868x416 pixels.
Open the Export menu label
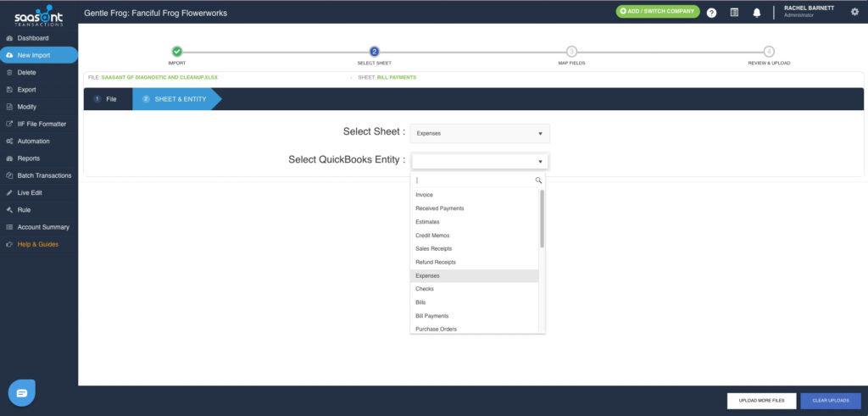[26, 90]
